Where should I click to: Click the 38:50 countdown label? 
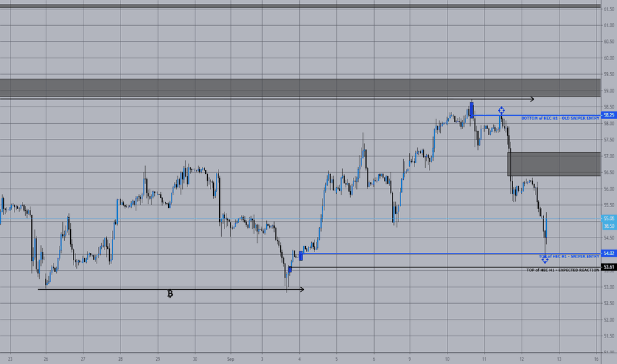tap(609, 226)
